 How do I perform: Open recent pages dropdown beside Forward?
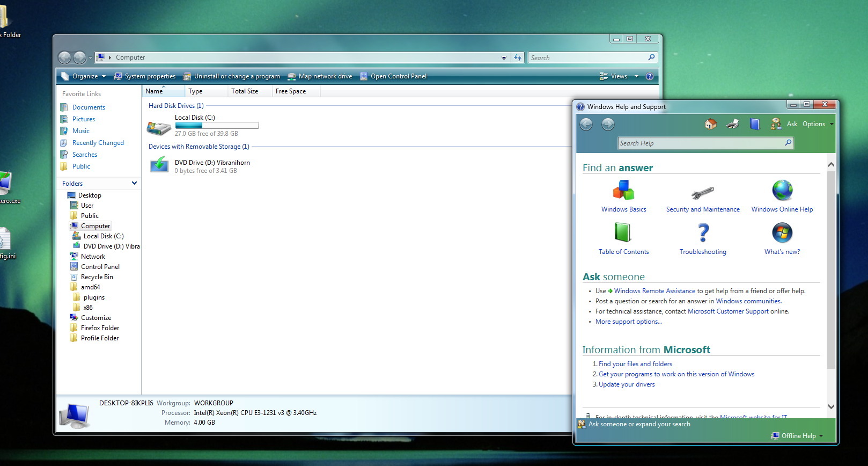pos(90,57)
